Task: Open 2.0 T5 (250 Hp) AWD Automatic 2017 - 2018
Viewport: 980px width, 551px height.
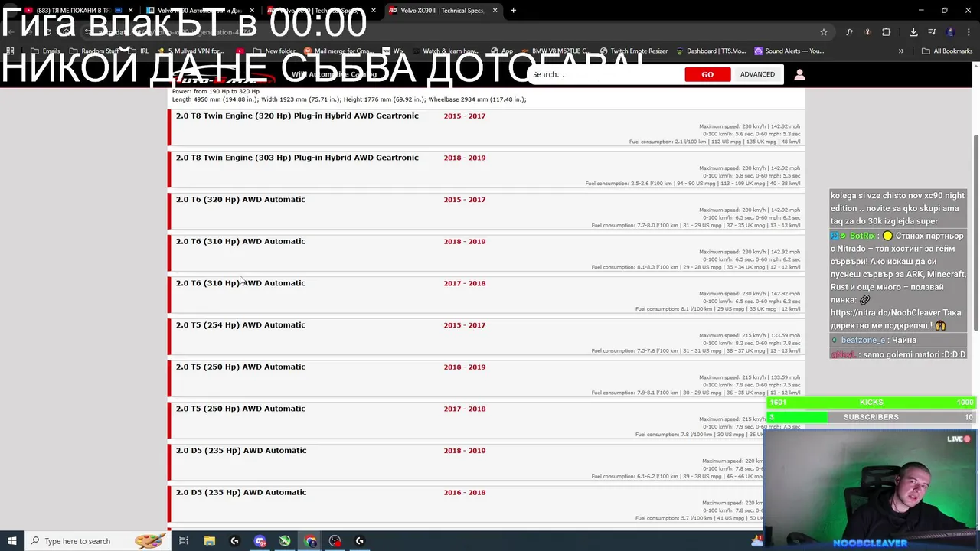Action: (x=240, y=409)
